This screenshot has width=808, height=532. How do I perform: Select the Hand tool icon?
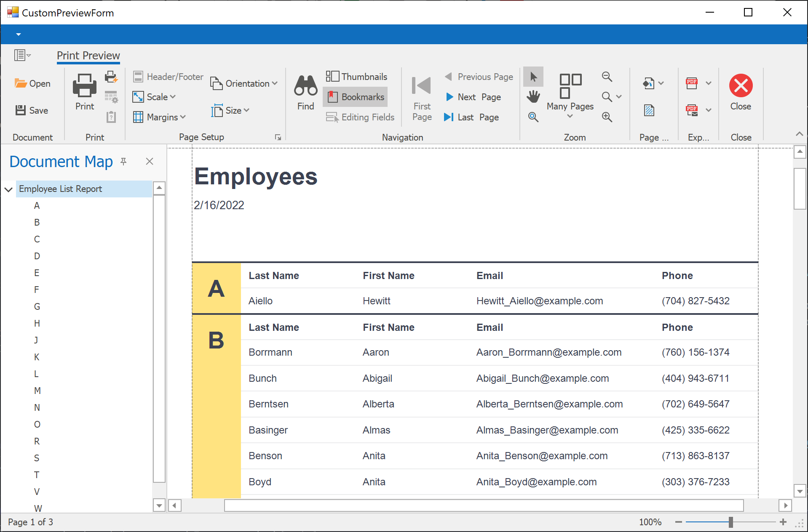(533, 97)
